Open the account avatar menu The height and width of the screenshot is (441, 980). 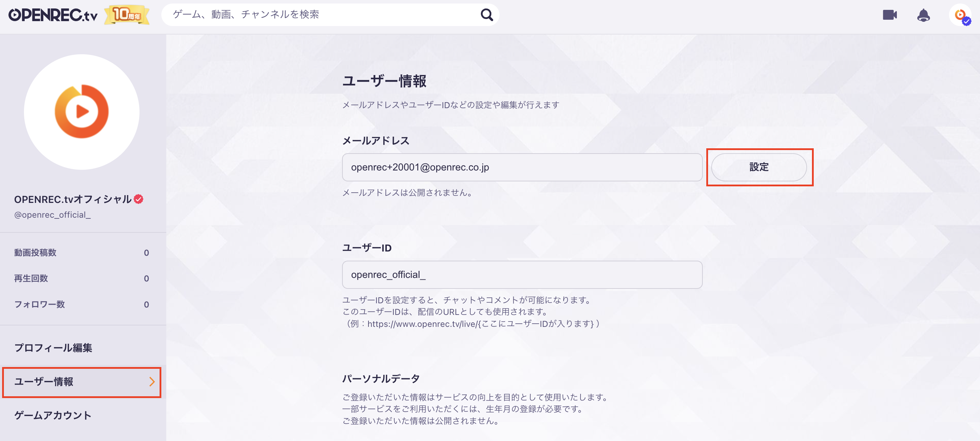(960, 15)
